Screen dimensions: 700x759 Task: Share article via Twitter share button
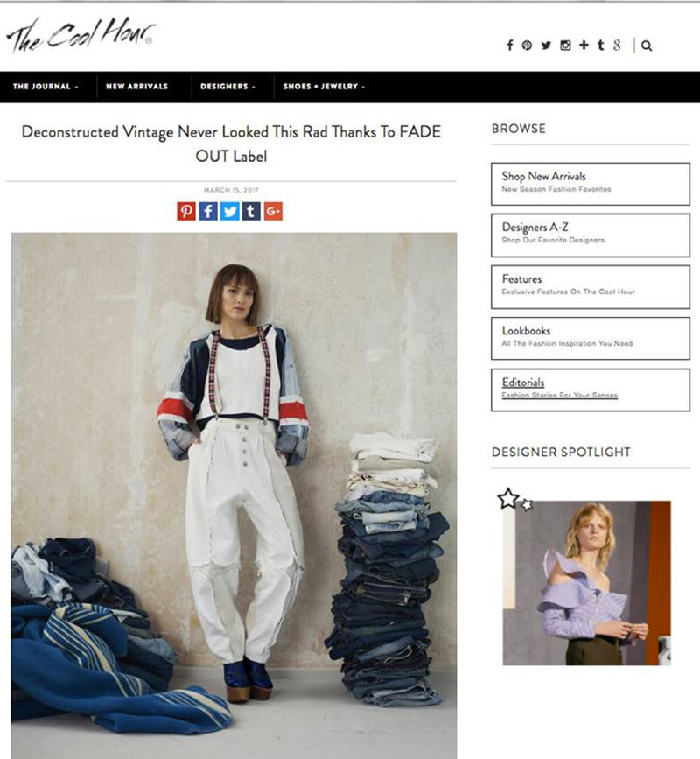pyautogui.click(x=230, y=211)
